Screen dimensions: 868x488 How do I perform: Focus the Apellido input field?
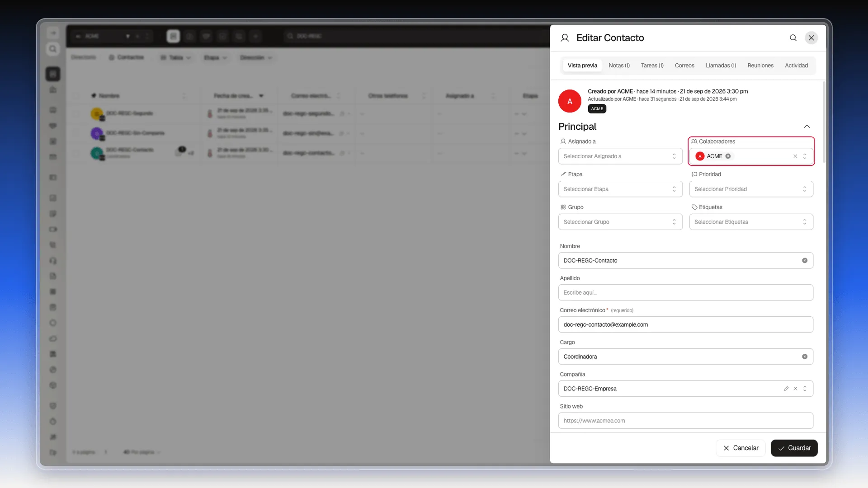pyautogui.click(x=685, y=293)
